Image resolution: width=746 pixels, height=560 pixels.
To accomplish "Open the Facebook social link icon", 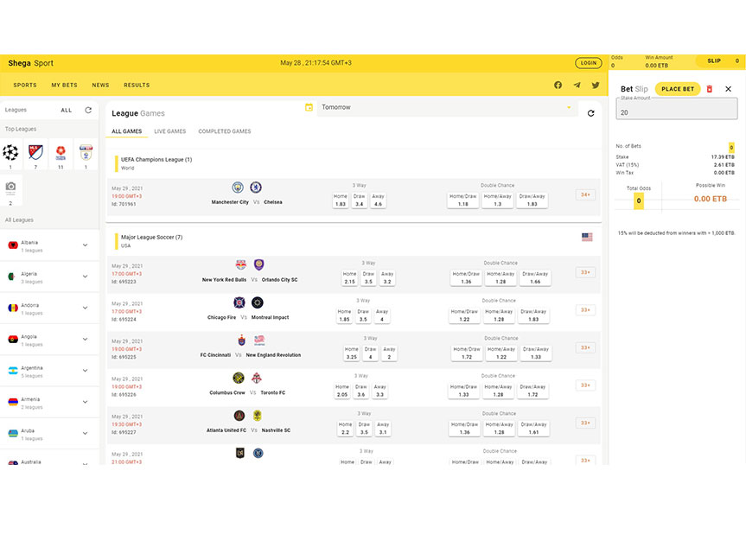I will [558, 86].
